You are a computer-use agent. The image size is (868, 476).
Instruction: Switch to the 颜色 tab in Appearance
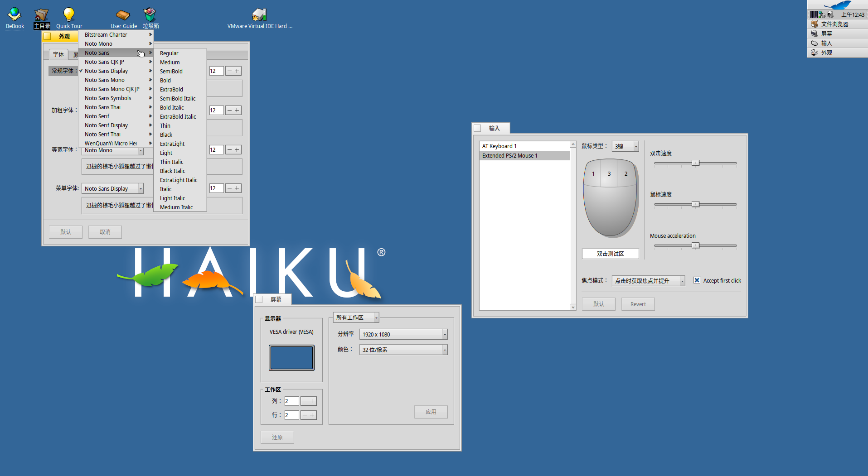point(76,54)
